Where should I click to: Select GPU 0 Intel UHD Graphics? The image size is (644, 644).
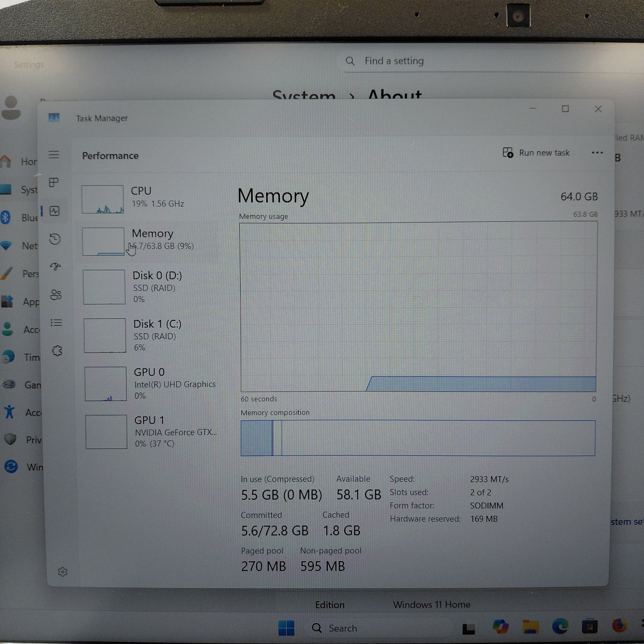coord(150,383)
